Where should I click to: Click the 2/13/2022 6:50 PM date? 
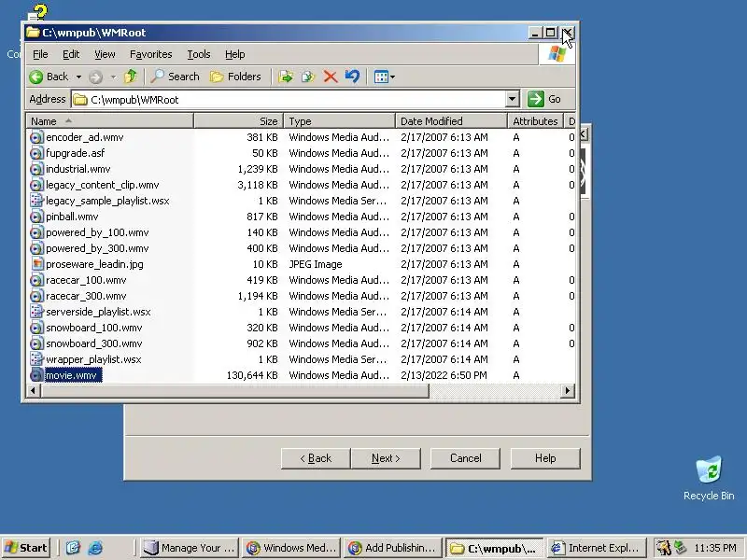click(x=444, y=375)
